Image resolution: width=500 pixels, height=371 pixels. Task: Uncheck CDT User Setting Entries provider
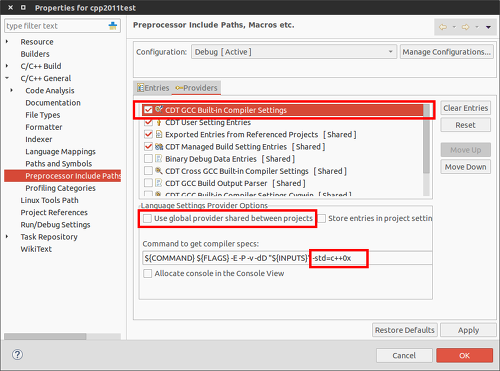pyautogui.click(x=148, y=122)
